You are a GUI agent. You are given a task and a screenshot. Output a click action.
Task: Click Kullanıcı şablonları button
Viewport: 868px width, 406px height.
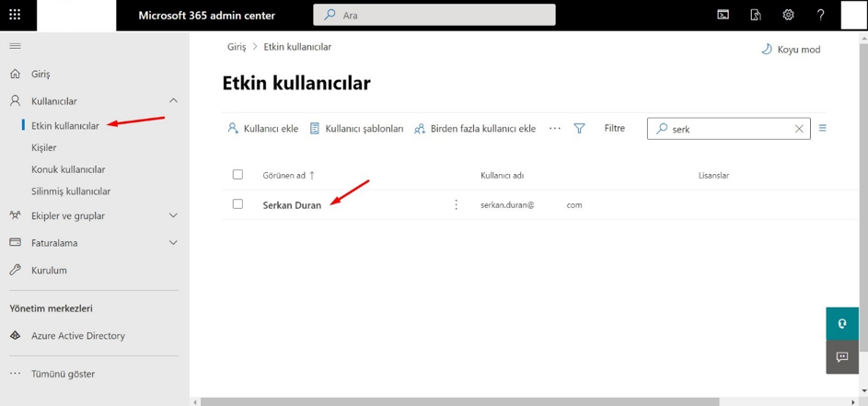[356, 129]
